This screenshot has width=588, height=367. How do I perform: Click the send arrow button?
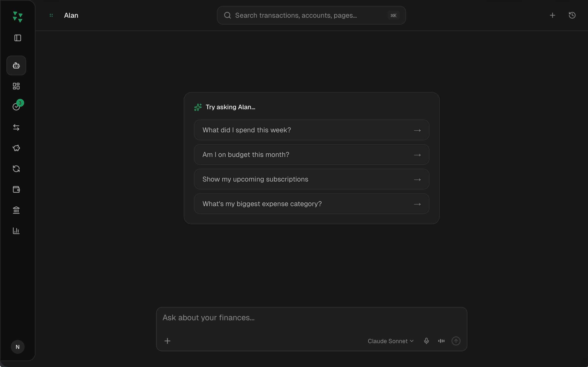pos(456,341)
